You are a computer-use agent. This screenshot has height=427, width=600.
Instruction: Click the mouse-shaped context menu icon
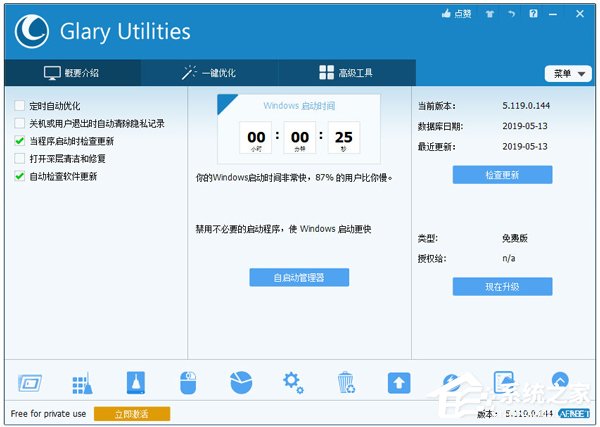click(x=188, y=383)
